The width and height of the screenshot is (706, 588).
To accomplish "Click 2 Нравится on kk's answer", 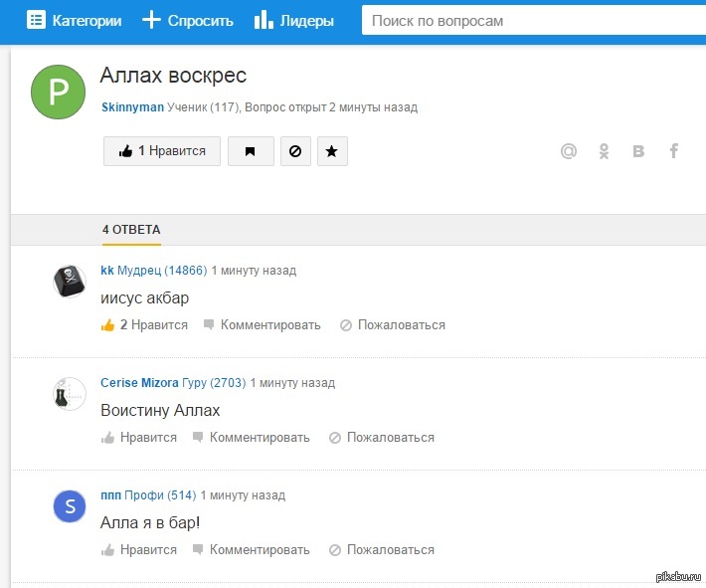I will coord(153,325).
